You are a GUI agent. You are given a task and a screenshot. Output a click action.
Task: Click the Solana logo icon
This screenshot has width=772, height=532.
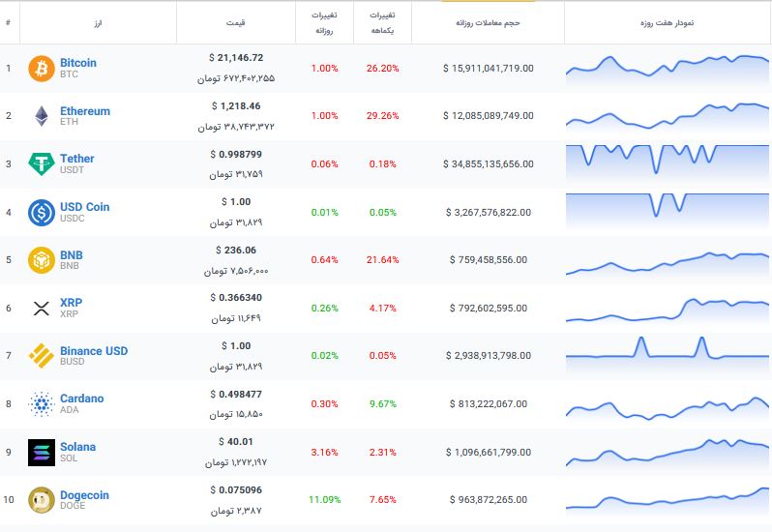click(42, 453)
